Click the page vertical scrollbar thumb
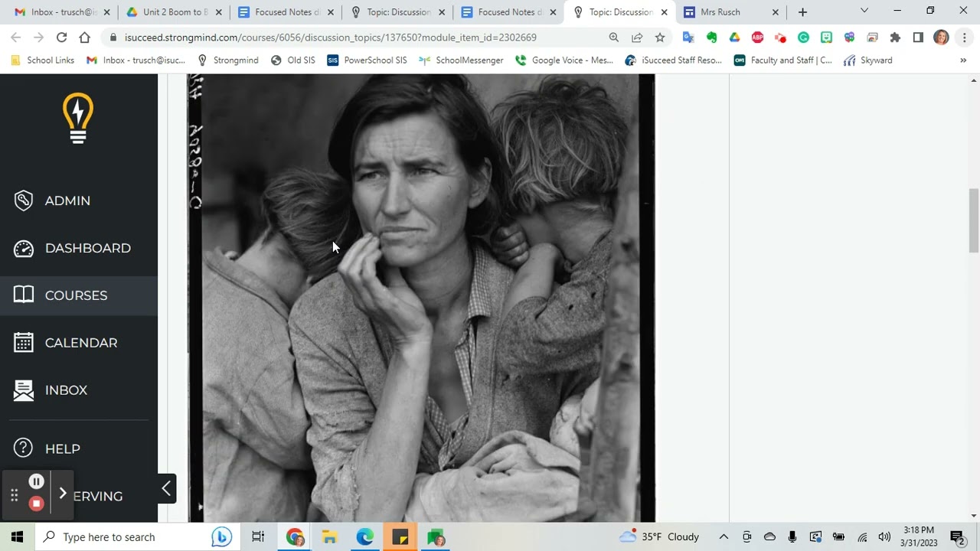The height and width of the screenshot is (551, 980). pos(974,220)
